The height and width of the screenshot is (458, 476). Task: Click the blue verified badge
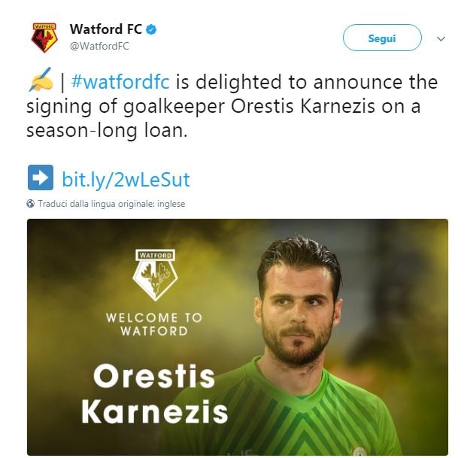151,30
